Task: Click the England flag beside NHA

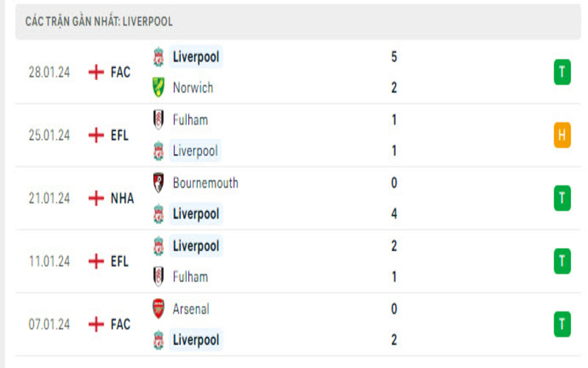Action: (x=96, y=198)
